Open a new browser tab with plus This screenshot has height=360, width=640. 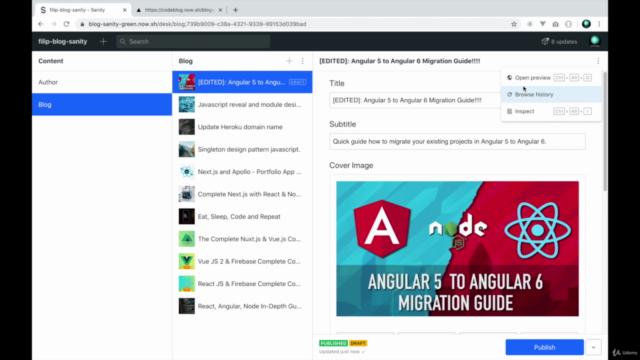(236, 10)
